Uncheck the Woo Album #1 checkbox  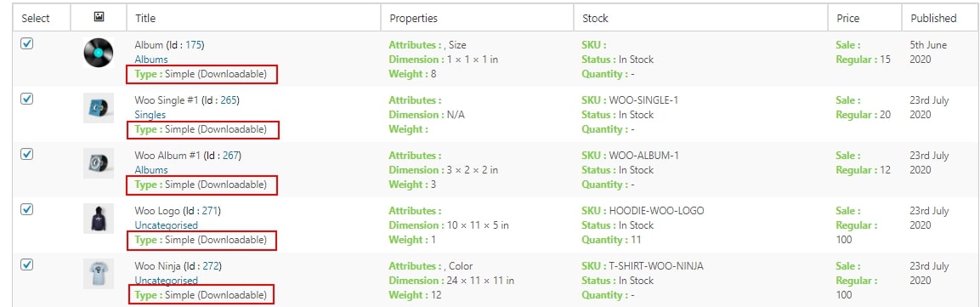coord(27,154)
